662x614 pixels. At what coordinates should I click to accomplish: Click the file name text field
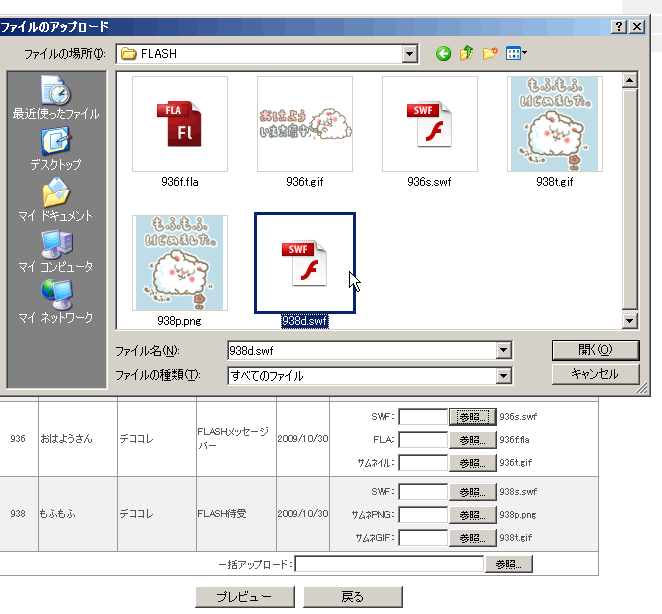(360, 351)
